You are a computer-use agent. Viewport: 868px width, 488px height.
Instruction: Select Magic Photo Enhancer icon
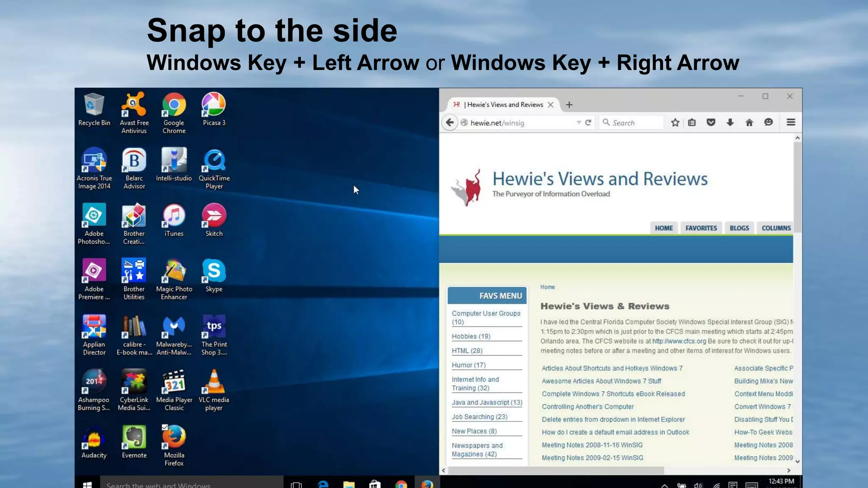[174, 280]
